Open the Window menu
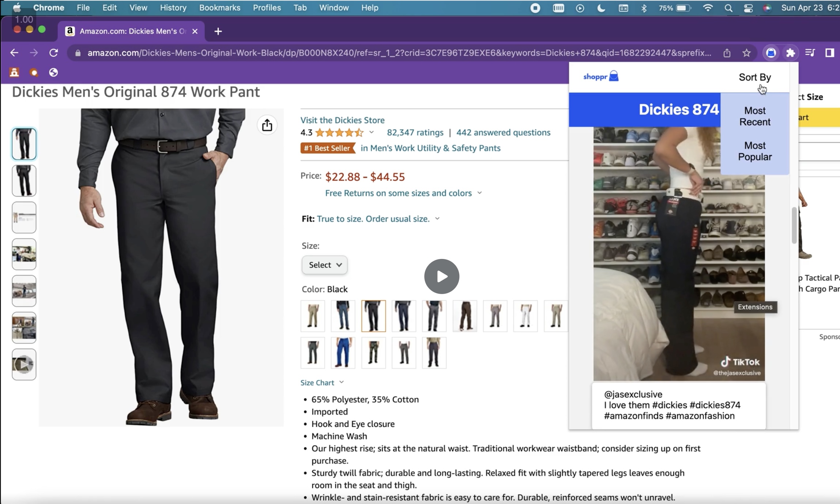 [x=334, y=8]
